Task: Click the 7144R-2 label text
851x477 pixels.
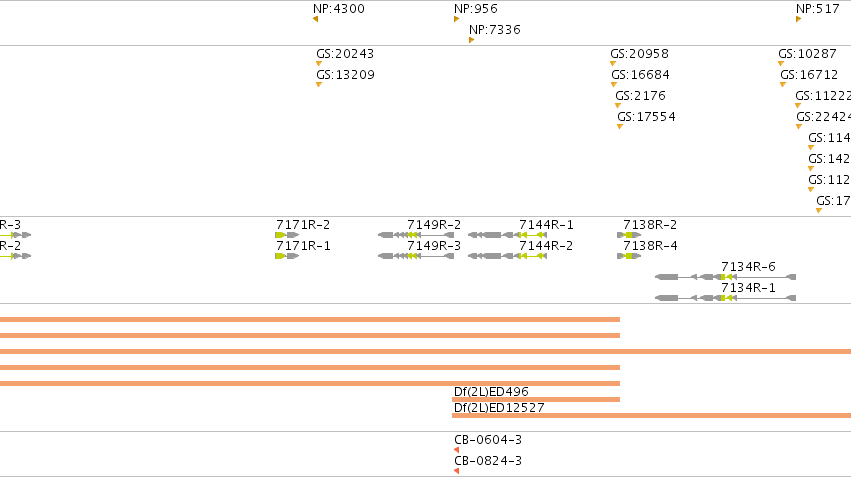Action: tap(545, 246)
